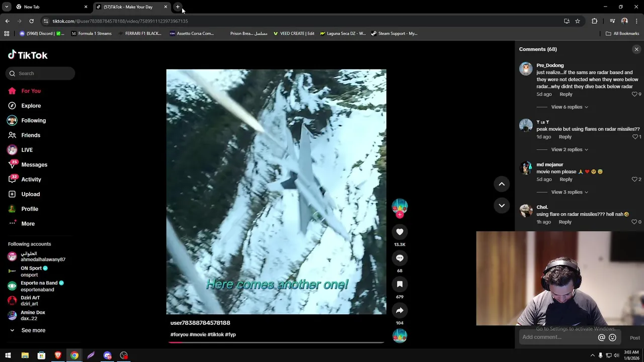The width and height of the screenshot is (644, 362).
Task: Open a new browser tab with plus
Action: click(178, 7)
